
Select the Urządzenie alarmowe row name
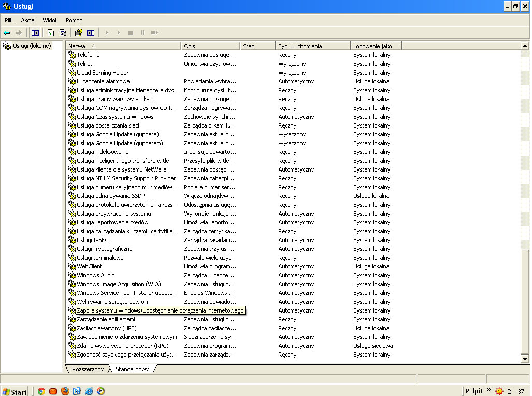coord(103,81)
